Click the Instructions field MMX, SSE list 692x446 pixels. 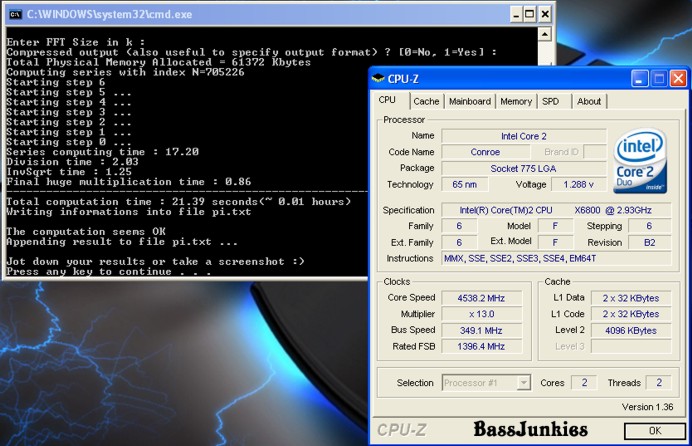pos(556,259)
